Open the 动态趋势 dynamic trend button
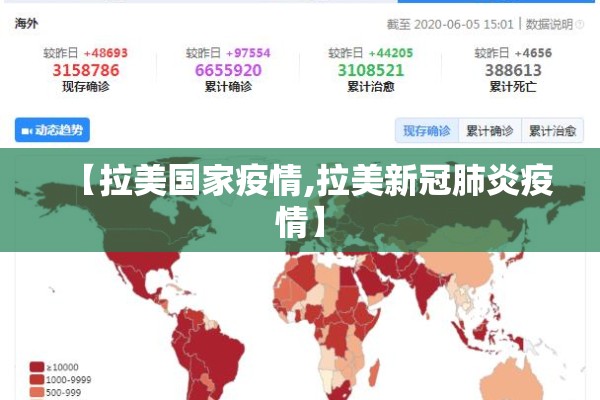Viewport: 600px width, 400px height. pyautogui.click(x=52, y=130)
